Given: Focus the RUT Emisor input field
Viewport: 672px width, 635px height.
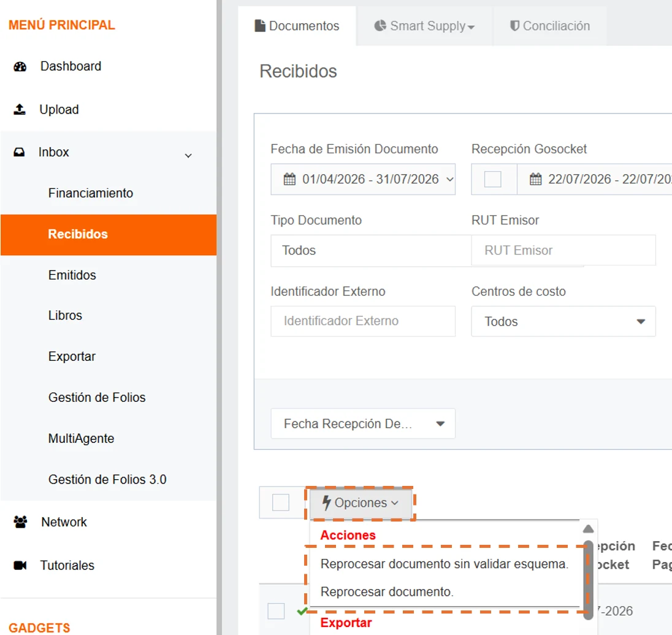Looking at the screenshot, I should pos(563,250).
